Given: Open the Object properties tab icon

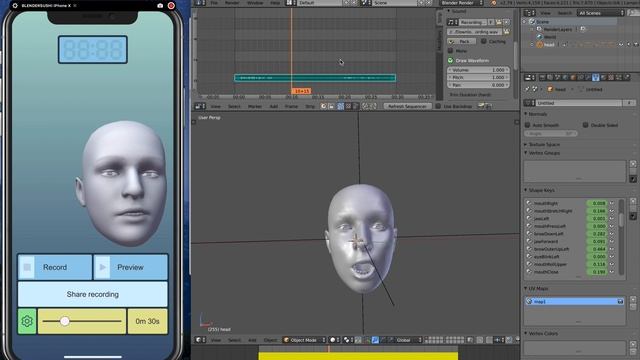Looking at the screenshot, I should 573,77.
